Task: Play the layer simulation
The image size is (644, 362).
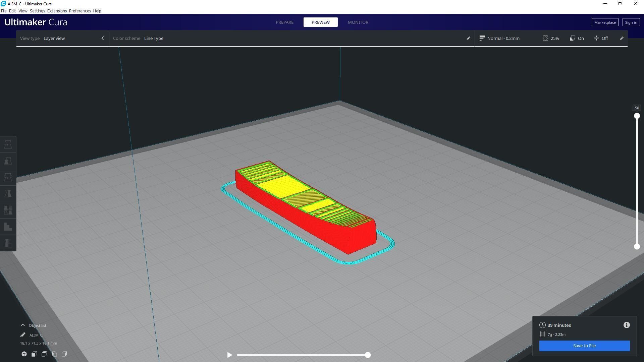Action: point(230,355)
